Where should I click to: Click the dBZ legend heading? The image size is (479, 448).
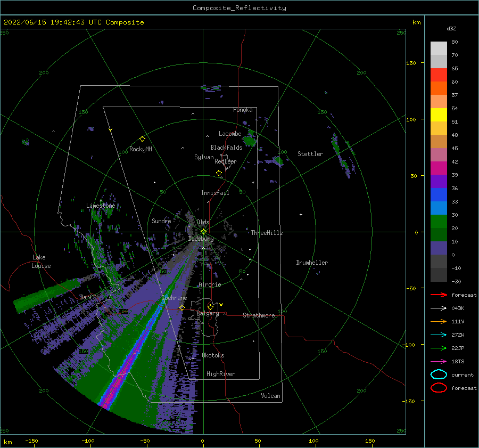click(451, 28)
